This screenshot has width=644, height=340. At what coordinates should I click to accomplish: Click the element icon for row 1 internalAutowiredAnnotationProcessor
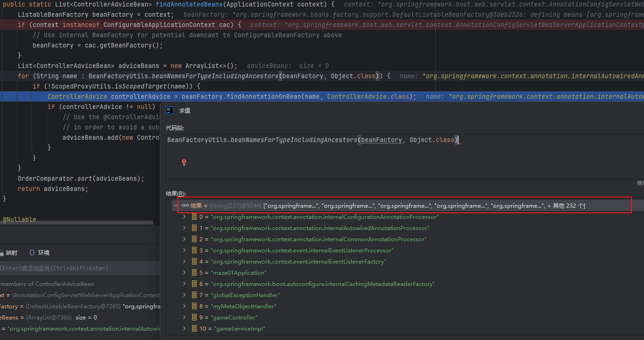tap(194, 228)
